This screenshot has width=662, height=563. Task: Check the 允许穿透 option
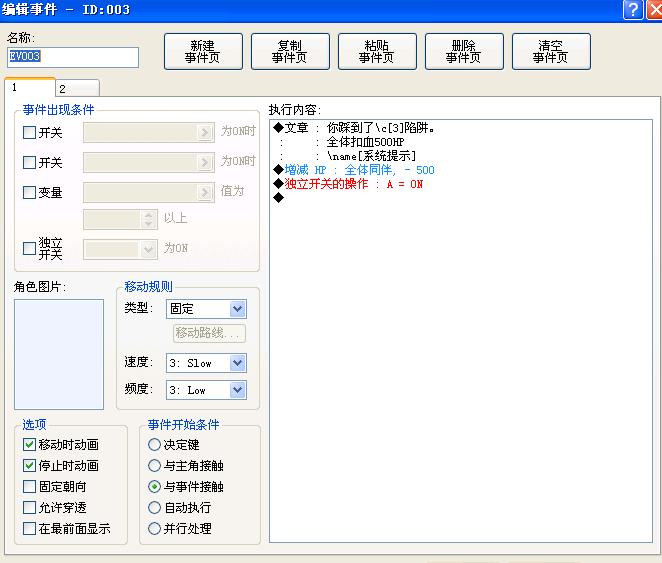[x=29, y=507]
